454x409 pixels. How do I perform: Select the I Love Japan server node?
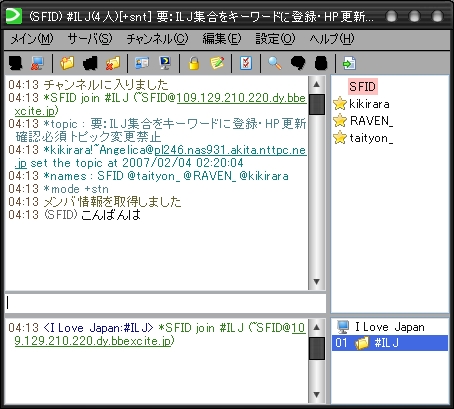tap(390, 327)
